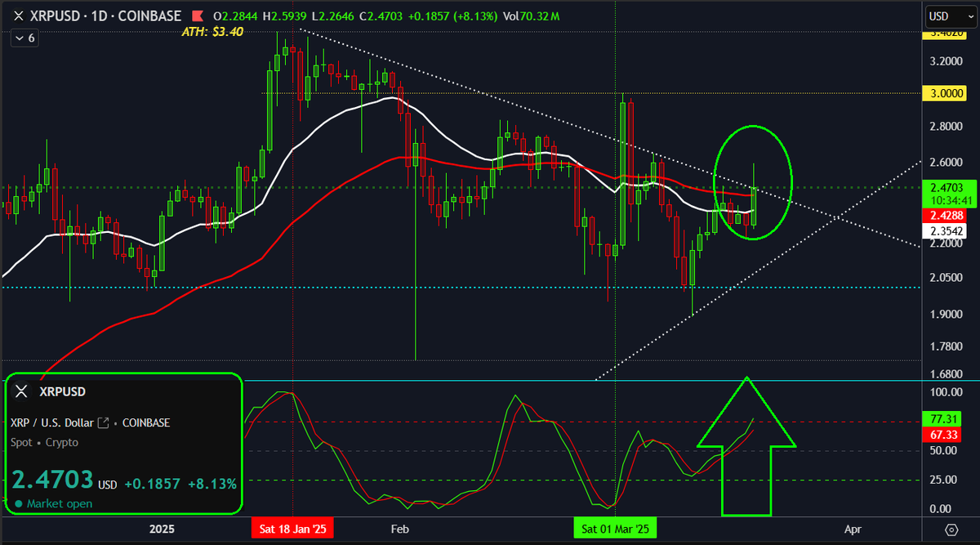This screenshot has height=545, width=980.
Task: Click the Spot label in the info card
Action: [23, 442]
